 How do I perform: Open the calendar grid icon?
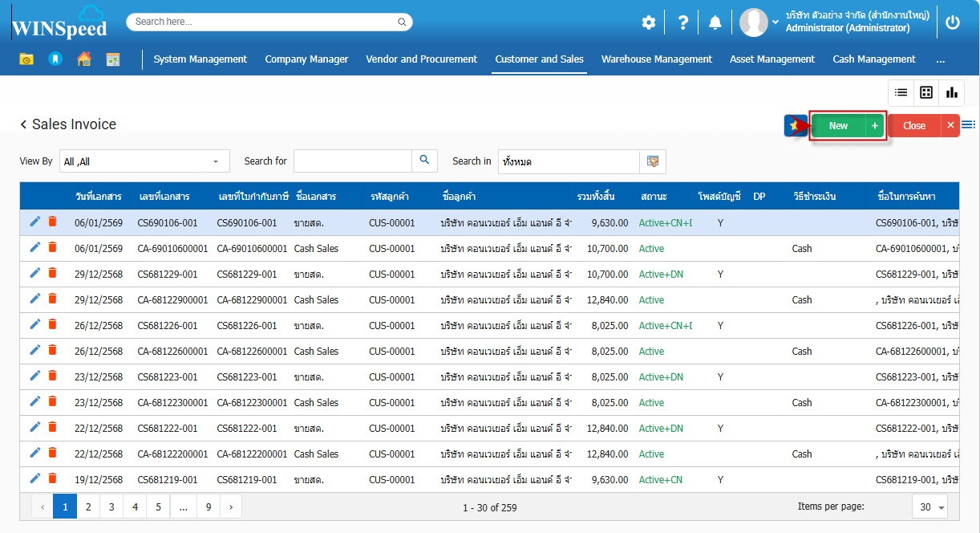click(x=113, y=59)
